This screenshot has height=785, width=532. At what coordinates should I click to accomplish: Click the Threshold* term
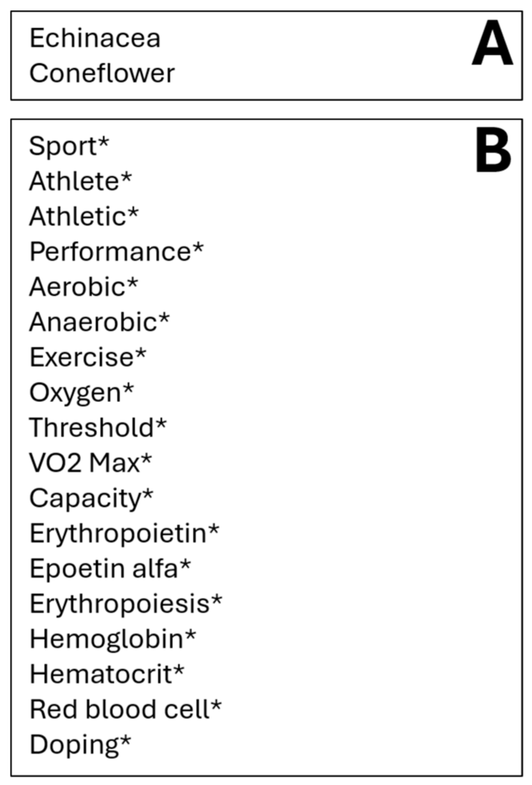[98, 427]
